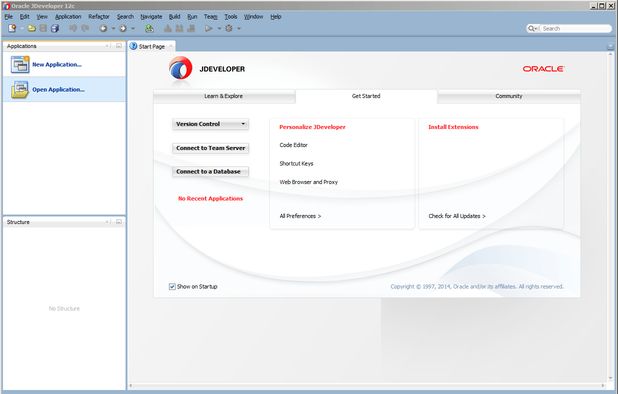Click the Redo toolbar icon
The height and width of the screenshot is (394, 618).
85,28
